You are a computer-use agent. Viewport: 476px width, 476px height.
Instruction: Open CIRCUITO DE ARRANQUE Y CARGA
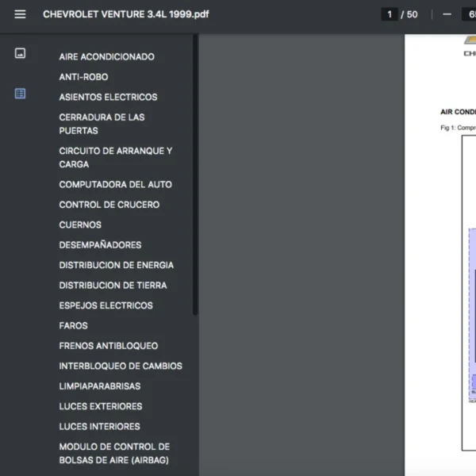pyautogui.click(x=115, y=157)
